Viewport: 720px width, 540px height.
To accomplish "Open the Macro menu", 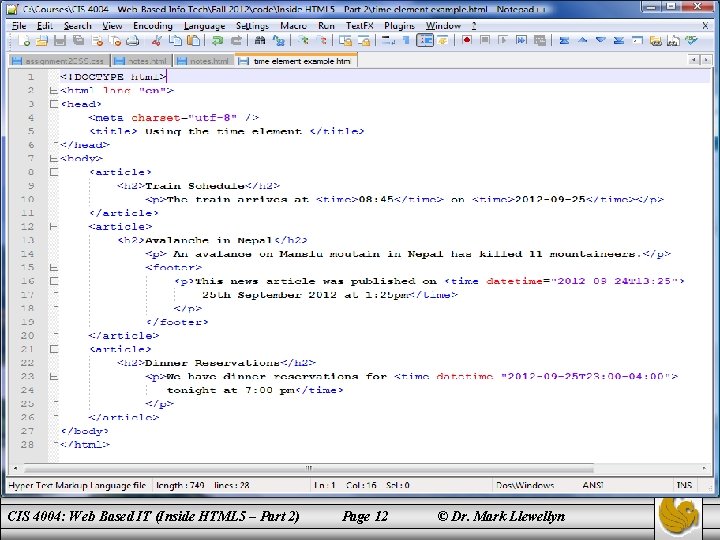I will [293, 26].
